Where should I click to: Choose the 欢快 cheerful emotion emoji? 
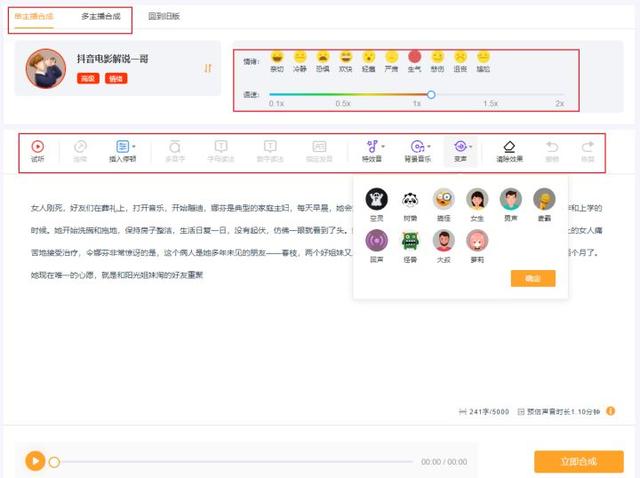pyautogui.click(x=346, y=57)
